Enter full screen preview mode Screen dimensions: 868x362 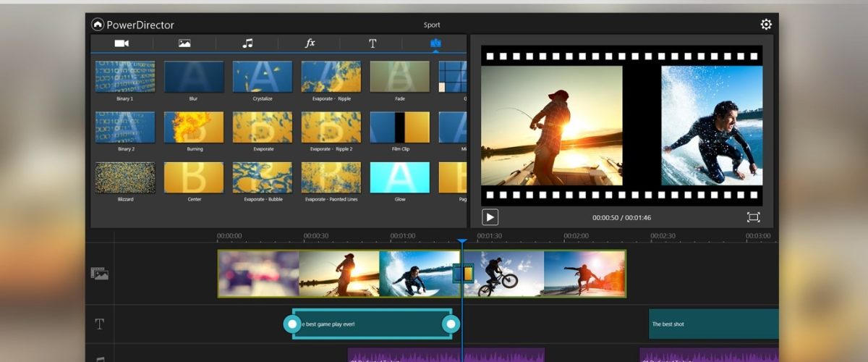pyautogui.click(x=753, y=217)
